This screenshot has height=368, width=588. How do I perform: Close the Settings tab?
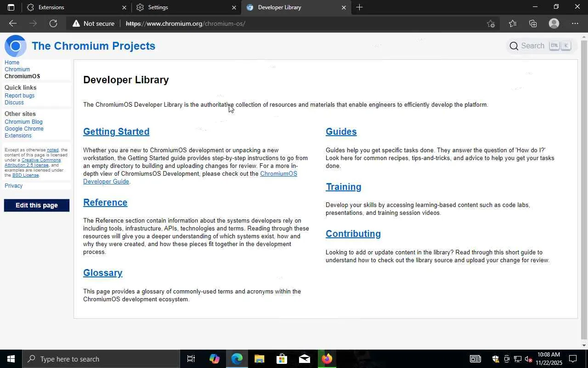click(x=234, y=7)
